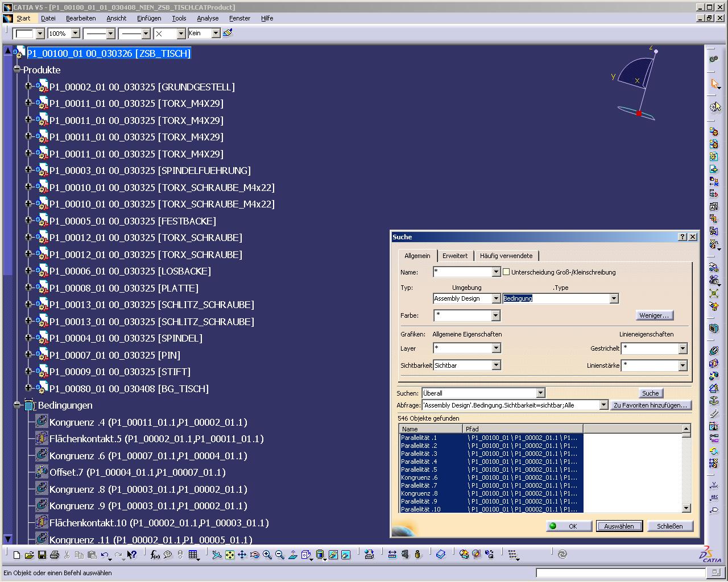Open the Linienstärke dropdown
The image size is (728, 582).
[683, 365]
